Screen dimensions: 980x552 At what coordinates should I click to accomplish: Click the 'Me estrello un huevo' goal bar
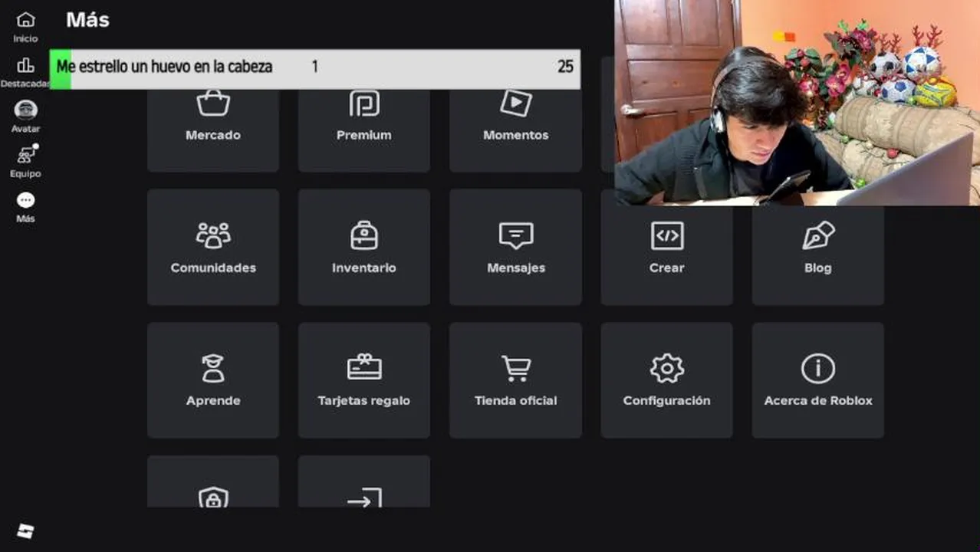pos(315,69)
